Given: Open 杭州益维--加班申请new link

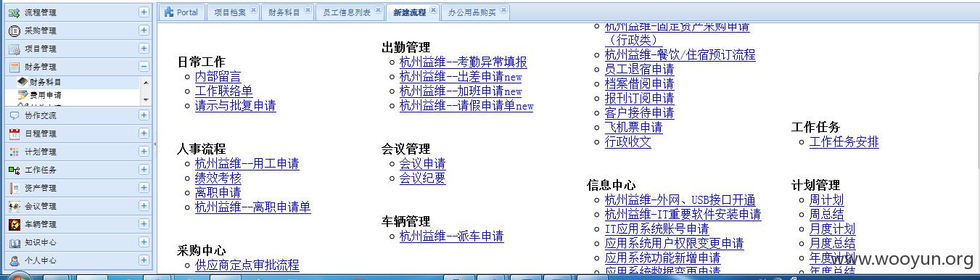Looking at the screenshot, I should pyautogui.click(x=461, y=91).
